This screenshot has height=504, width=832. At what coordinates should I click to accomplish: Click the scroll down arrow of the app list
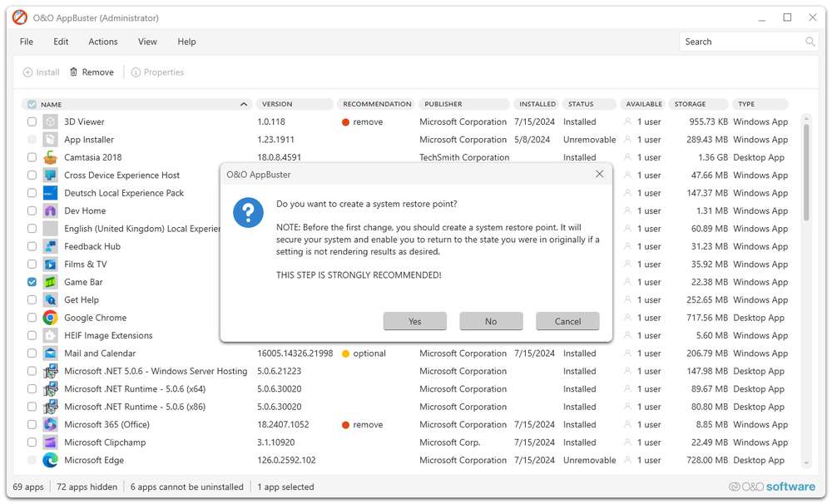806,463
